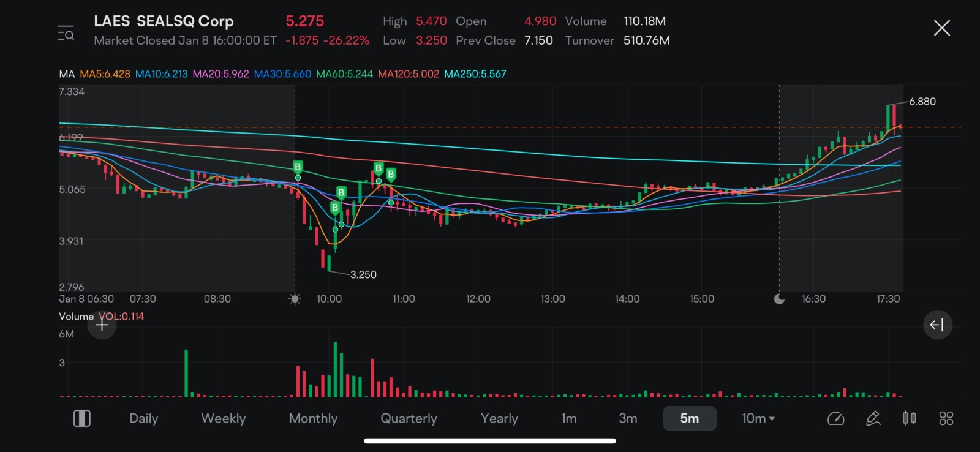Close the full-screen chart view

coord(941,28)
